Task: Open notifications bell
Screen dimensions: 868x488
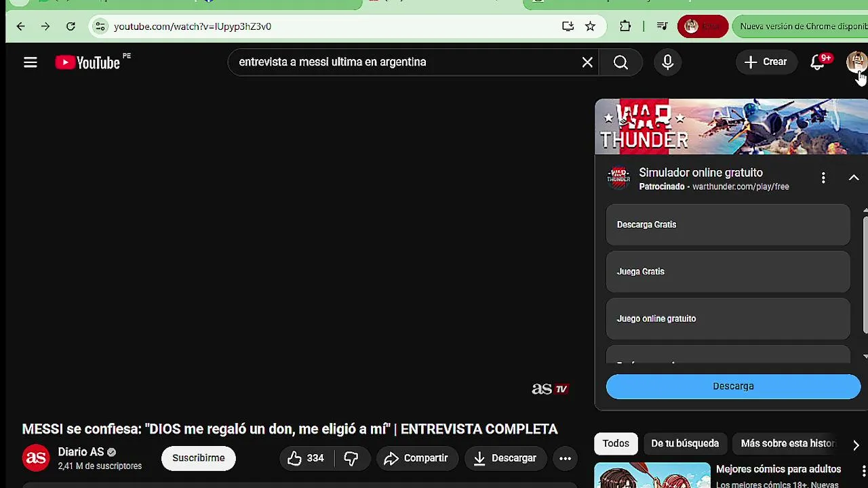Action: click(x=818, y=62)
